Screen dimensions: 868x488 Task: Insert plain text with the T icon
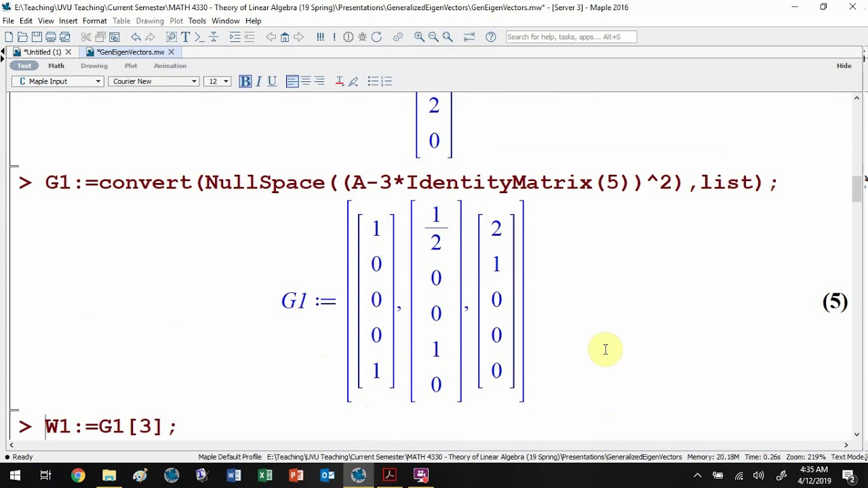click(x=185, y=37)
